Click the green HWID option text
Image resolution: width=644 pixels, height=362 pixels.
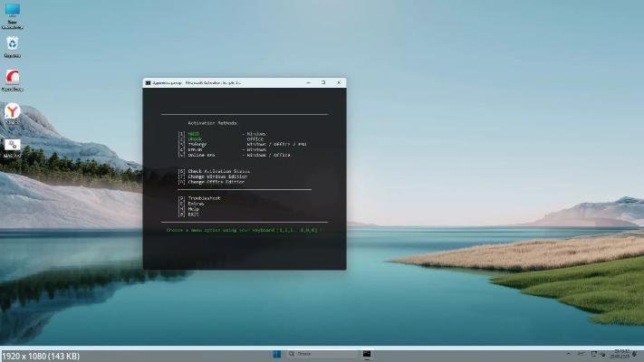point(194,134)
